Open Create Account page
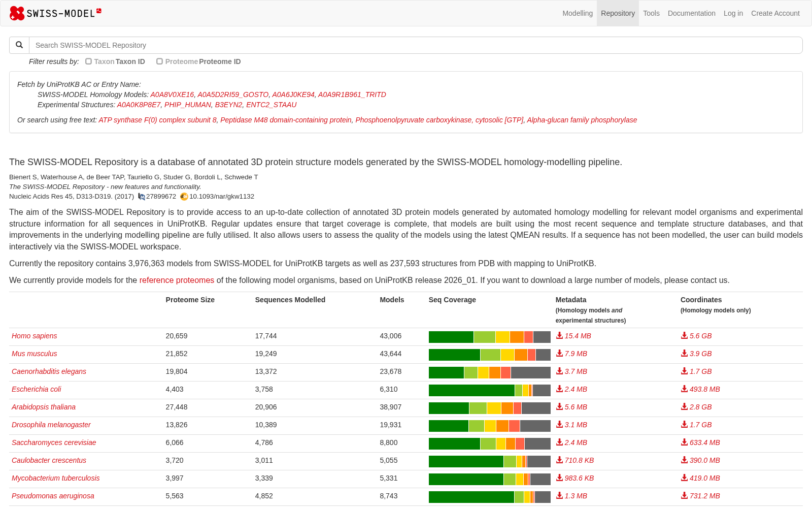 coord(775,13)
